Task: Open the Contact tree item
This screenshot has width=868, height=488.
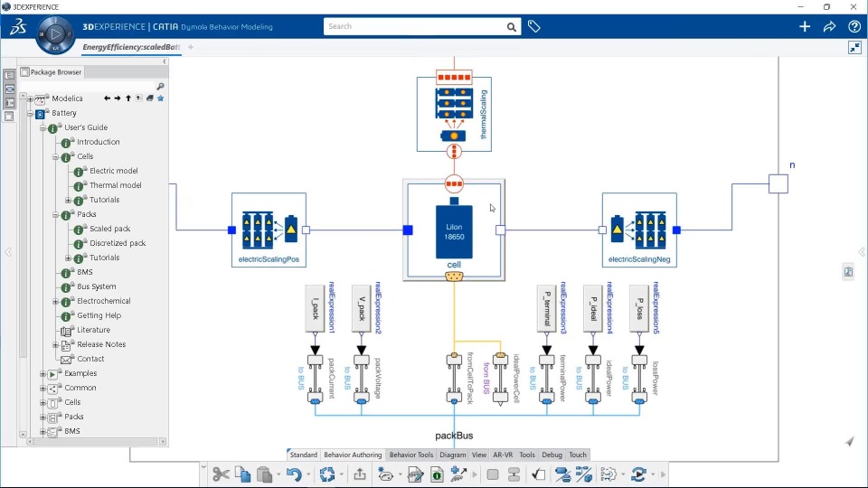Action: [90, 359]
